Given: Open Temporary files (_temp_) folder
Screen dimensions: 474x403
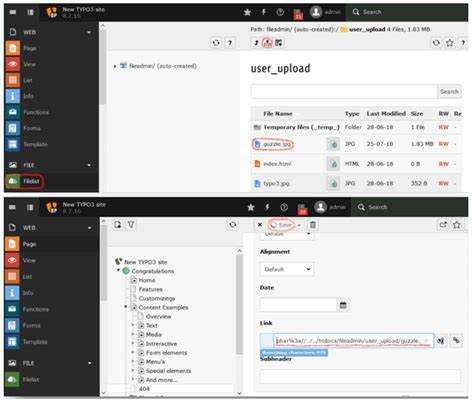Looking at the screenshot, I should pos(301,127).
